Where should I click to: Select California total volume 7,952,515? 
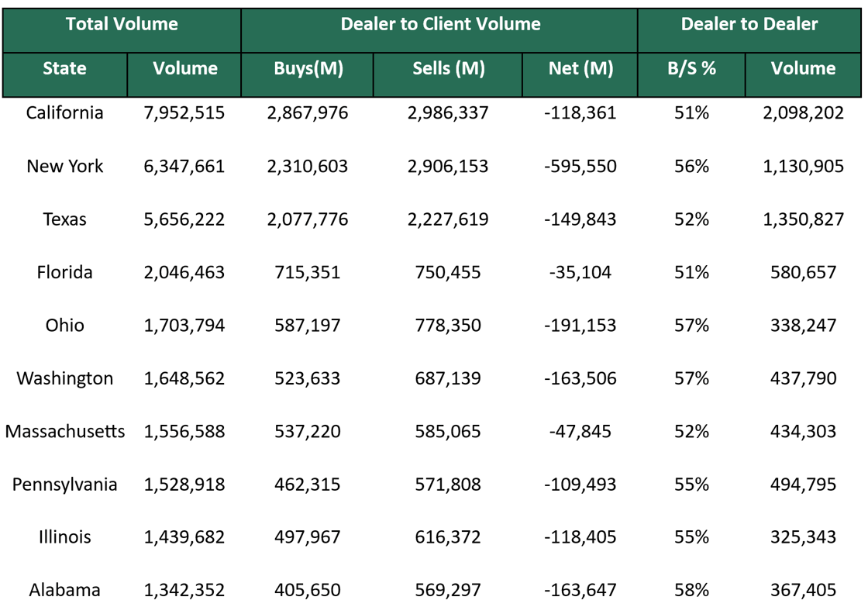point(184,113)
